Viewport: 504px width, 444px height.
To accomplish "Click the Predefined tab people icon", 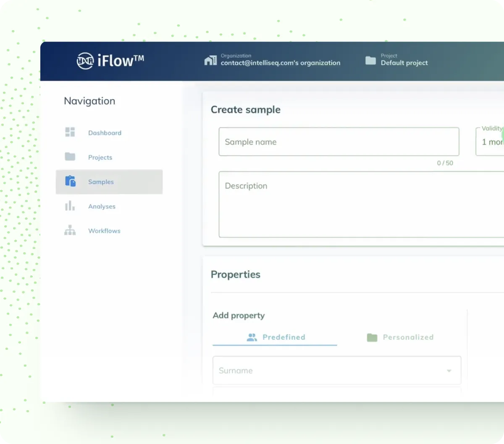I will [252, 337].
